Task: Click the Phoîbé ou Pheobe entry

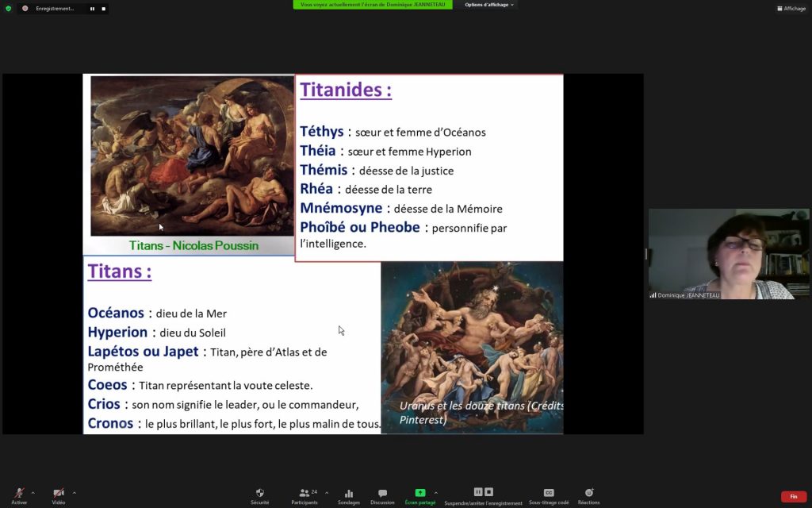Action: coord(360,227)
